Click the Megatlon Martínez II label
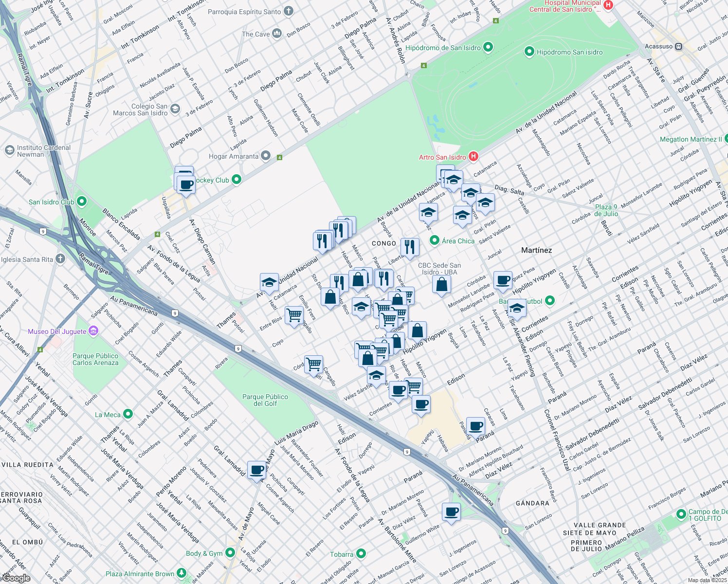The width and height of the screenshot is (728, 584). pyautogui.click(x=691, y=139)
